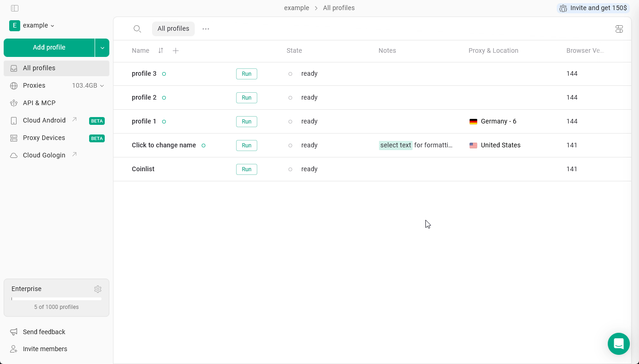
Task: Expand the Add profile button dropdown arrow
Action: pos(102,47)
